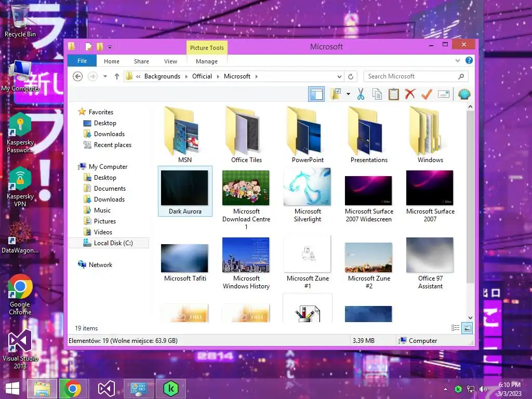Image resolution: width=532 pixels, height=399 pixels.
Task: Click Official in the address breadcrumb
Action: coord(202,76)
